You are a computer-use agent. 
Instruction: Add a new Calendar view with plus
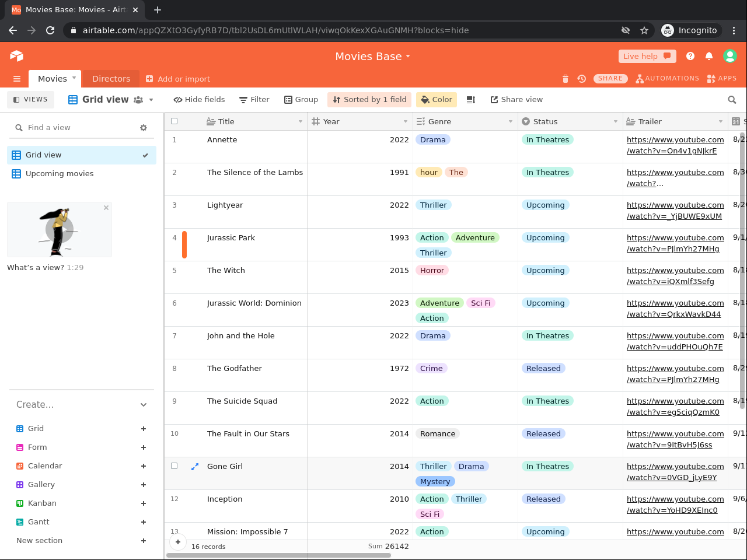tap(144, 466)
